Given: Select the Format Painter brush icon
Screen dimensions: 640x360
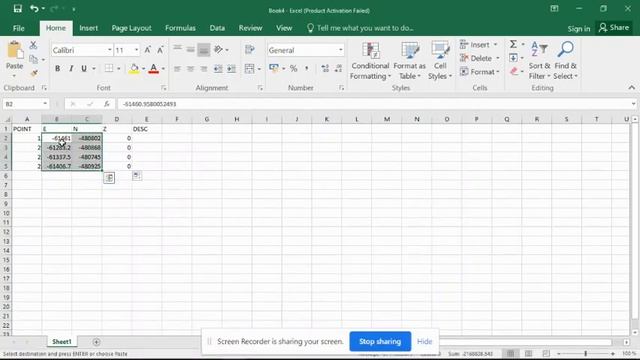Looking at the screenshot, I should coord(33,73).
